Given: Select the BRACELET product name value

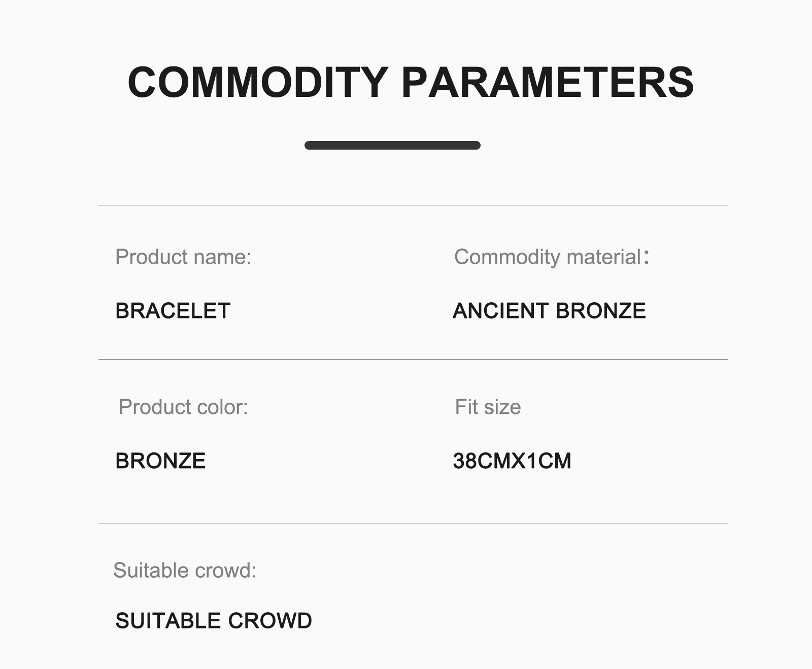Looking at the screenshot, I should 173,311.
